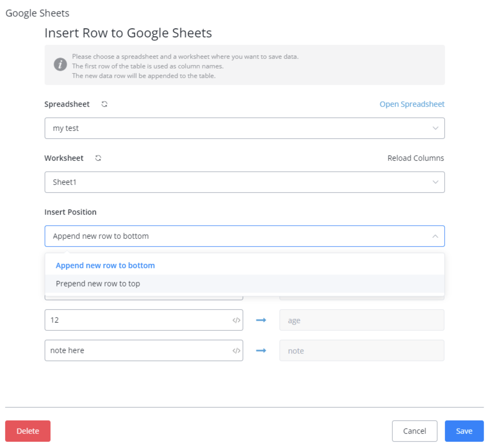Click the chevron arrow in the Worksheet dropdown
The height and width of the screenshot is (448, 491).
[435, 182]
